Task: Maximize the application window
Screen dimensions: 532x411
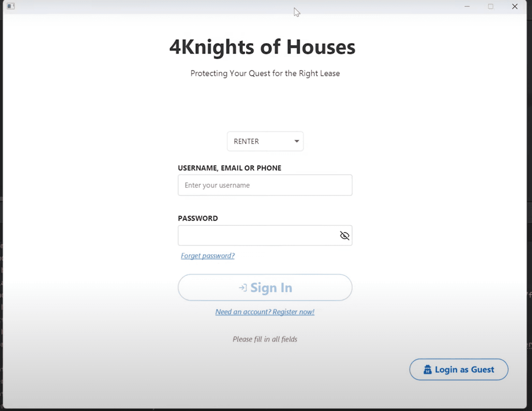Action: point(491,6)
